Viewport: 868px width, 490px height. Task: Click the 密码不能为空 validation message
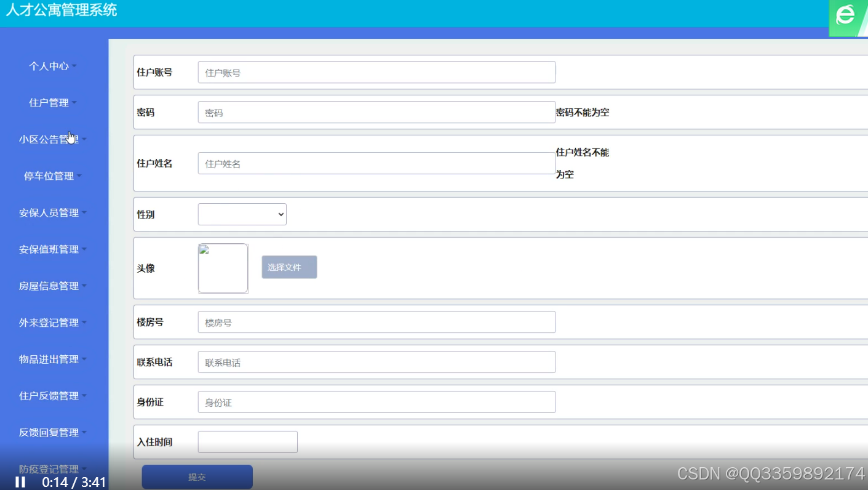(583, 112)
